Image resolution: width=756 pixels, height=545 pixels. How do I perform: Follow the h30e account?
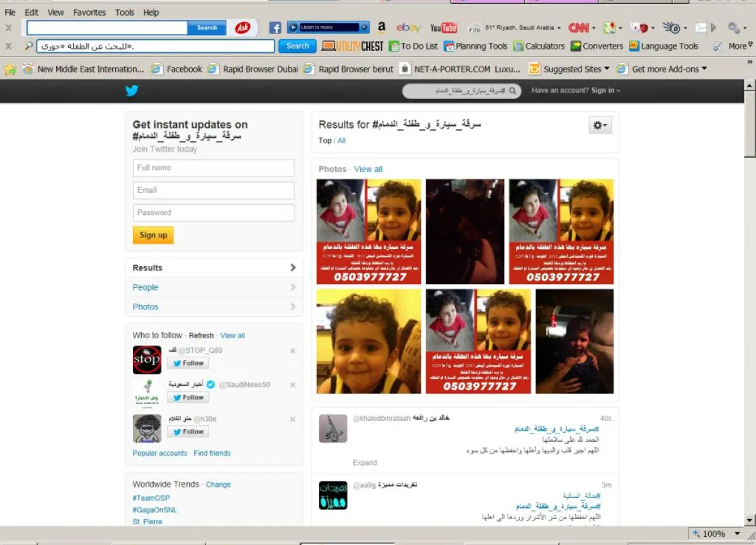click(x=188, y=432)
